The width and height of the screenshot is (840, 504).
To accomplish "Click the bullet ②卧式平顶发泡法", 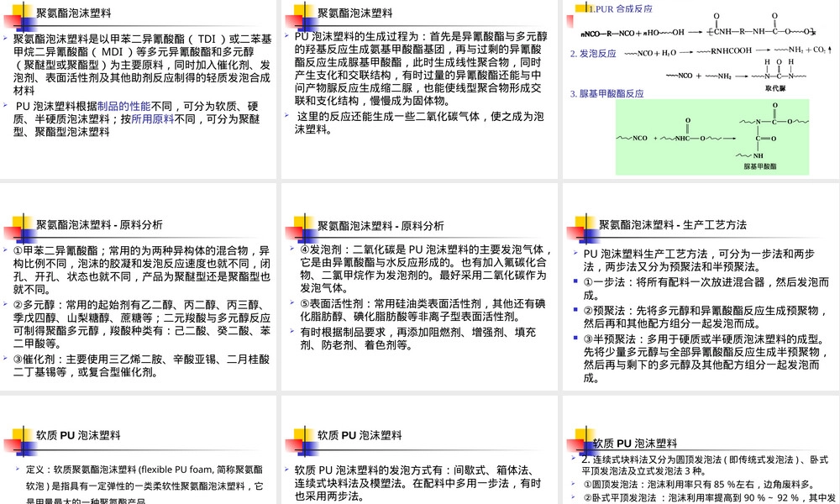I will coord(710,498).
